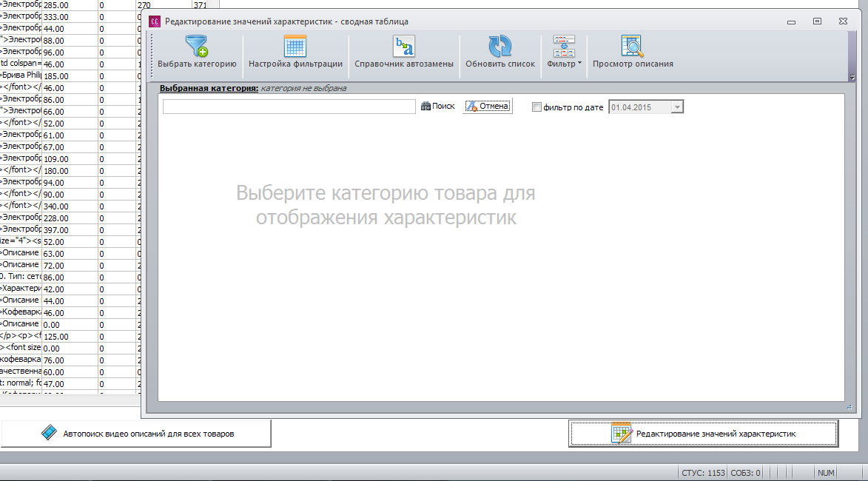The width and height of the screenshot is (868, 481).
Task: Select the 76.00 cell in кофеварка row
Action: (x=70, y=360)
